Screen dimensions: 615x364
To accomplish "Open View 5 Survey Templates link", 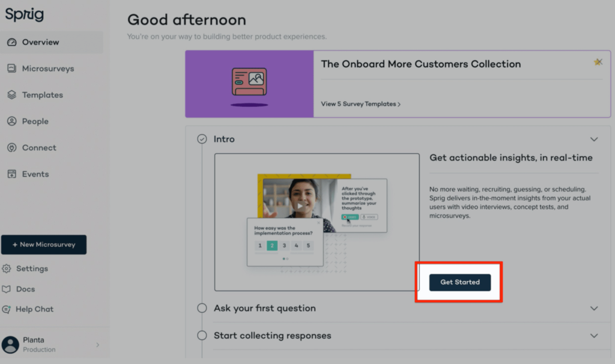I will point(360,104).
